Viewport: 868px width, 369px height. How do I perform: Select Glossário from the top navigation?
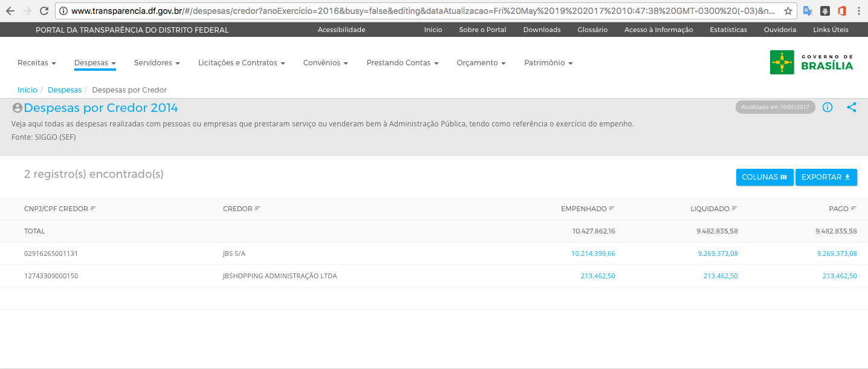[592, 30]
